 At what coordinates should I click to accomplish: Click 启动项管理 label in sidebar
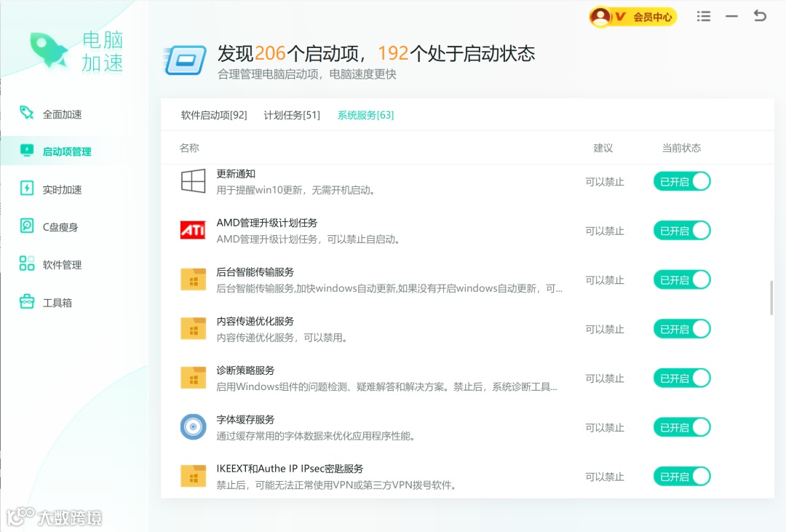click(67, 151)
